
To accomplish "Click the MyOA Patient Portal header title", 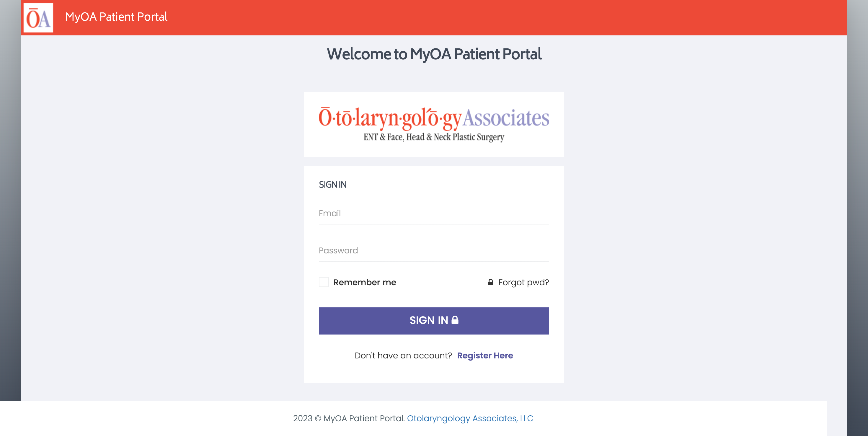I will point(116,17).
